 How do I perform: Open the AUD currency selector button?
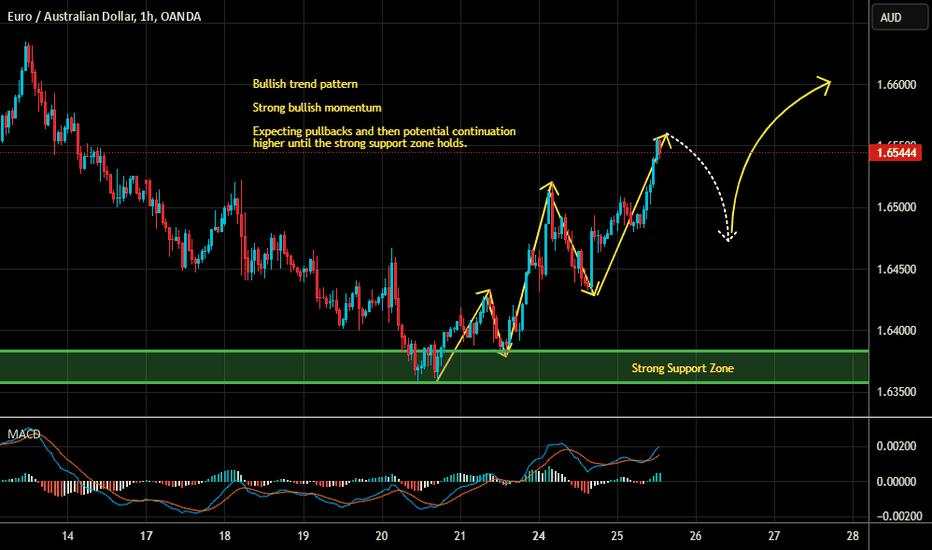click(x=899, y=17)
